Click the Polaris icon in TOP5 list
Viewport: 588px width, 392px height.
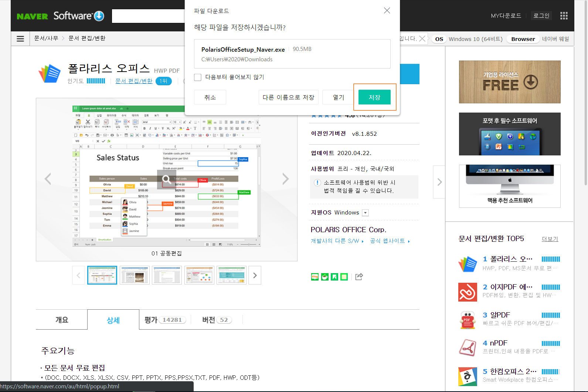[x=468, y=264]
